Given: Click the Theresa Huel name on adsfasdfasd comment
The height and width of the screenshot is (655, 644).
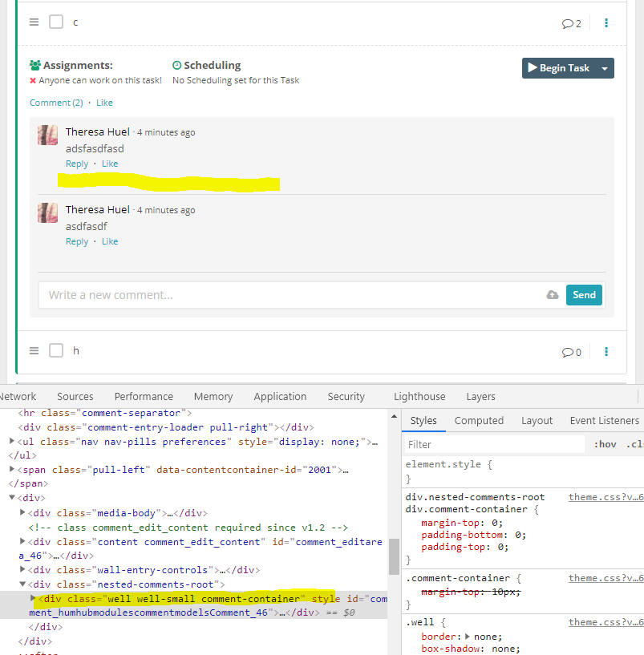Looking at the screenshot, I should coord(97,132).
